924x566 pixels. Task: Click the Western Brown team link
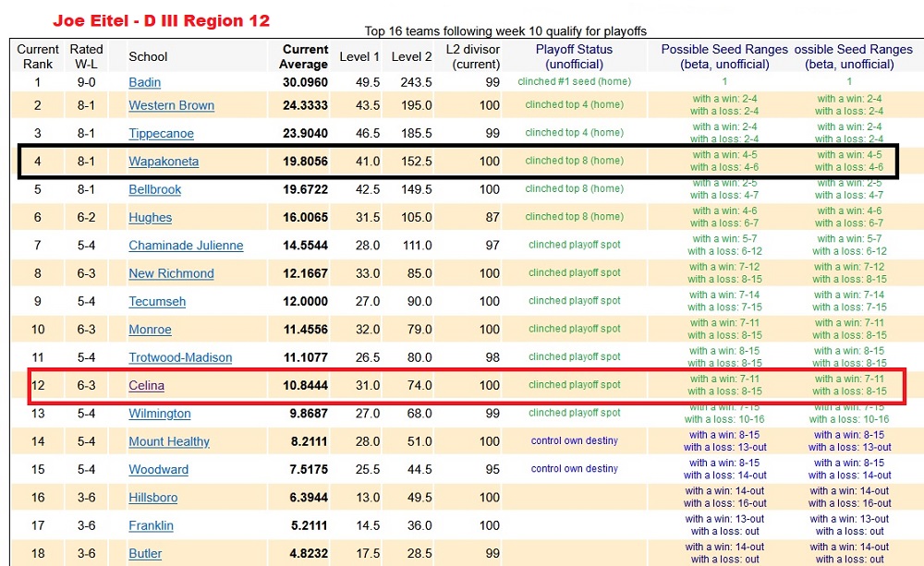171,105
